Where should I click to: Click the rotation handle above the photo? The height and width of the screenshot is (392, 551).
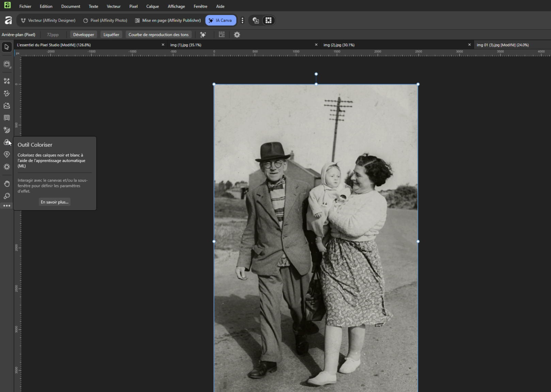(x=316, y=74)
